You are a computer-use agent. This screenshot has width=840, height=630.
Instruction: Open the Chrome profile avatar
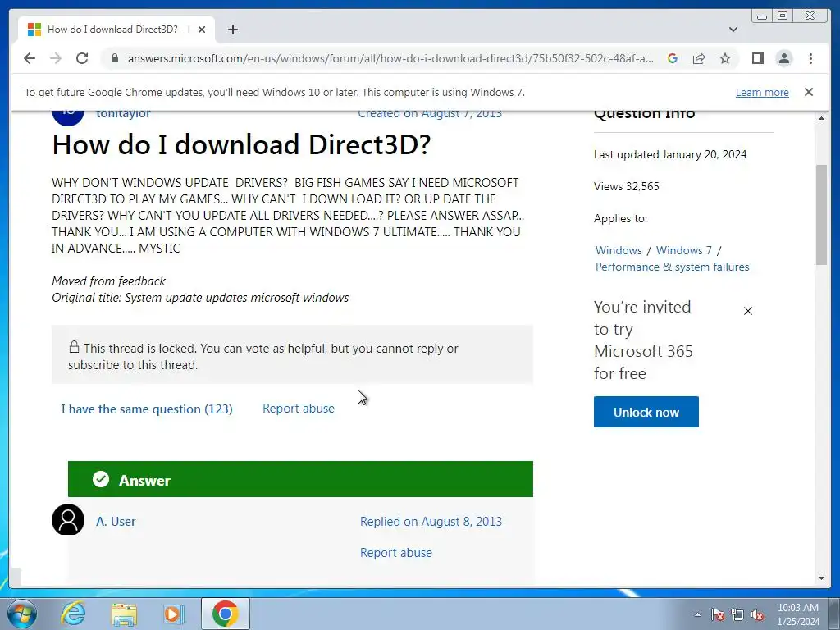point(784,58)
